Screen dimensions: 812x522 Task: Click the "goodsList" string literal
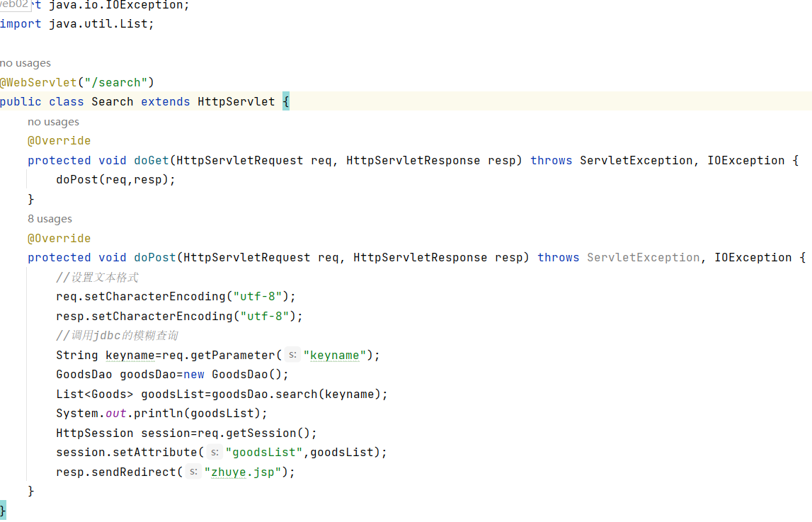point(264,453)
